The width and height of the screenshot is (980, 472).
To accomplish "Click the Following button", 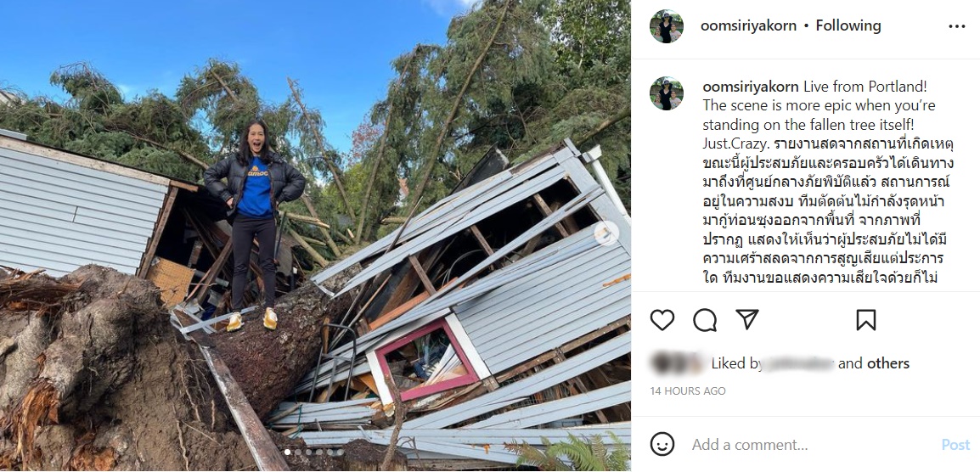I will pos(848,26).
